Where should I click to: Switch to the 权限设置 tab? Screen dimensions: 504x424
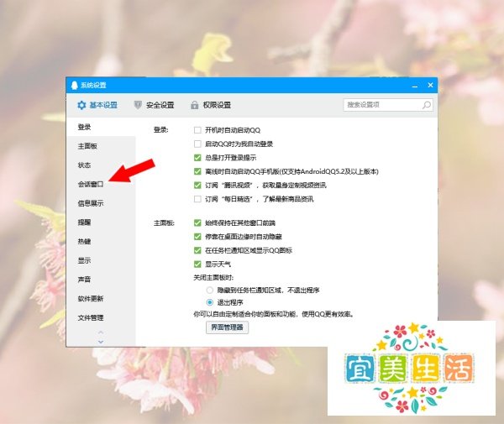211,105
